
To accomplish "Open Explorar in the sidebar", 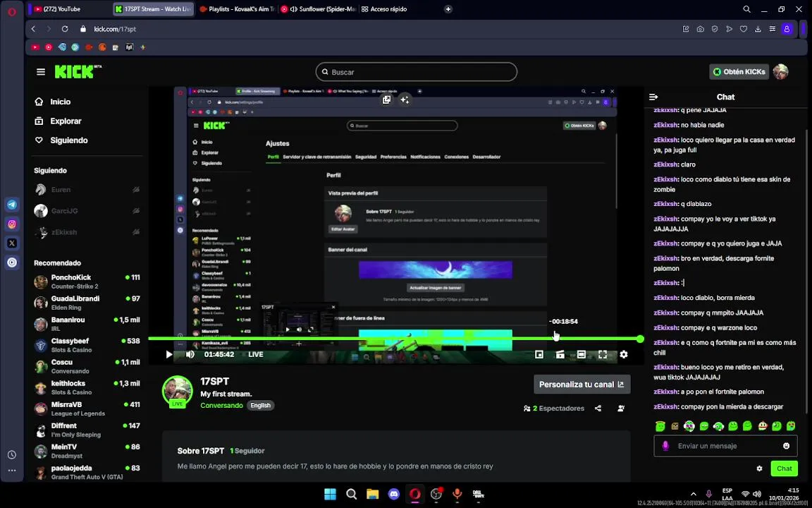I will 66,121.
